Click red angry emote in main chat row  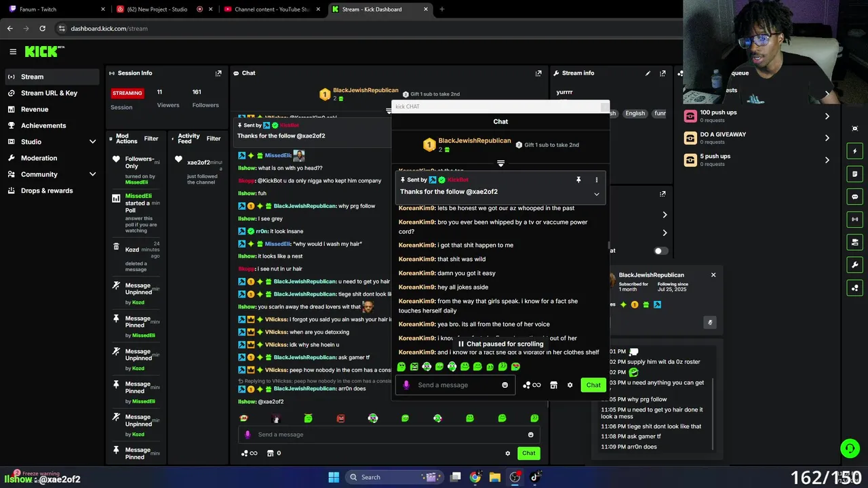340,418
